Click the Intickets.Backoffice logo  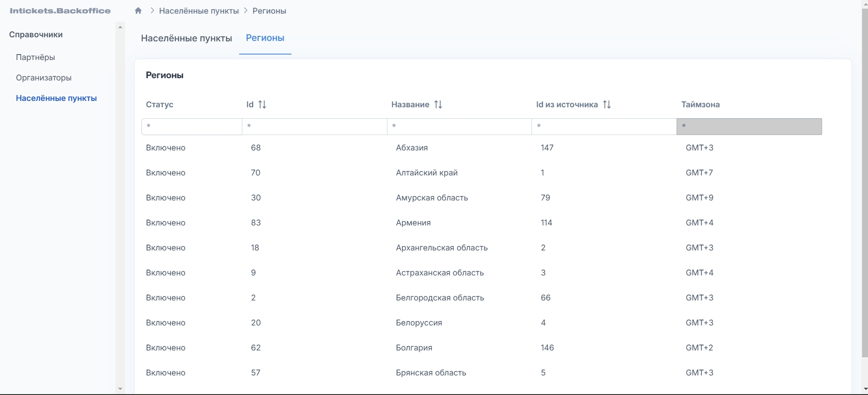click(x=60, y=11)
